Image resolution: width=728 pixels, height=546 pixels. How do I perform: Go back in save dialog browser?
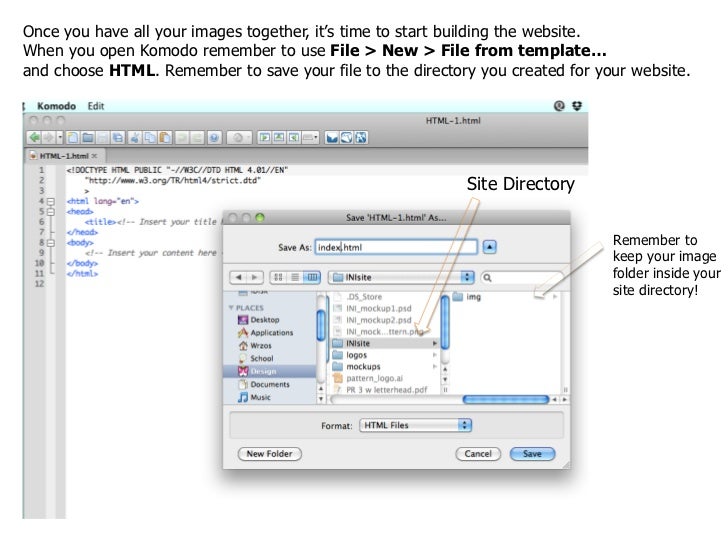tap(238, 277)
